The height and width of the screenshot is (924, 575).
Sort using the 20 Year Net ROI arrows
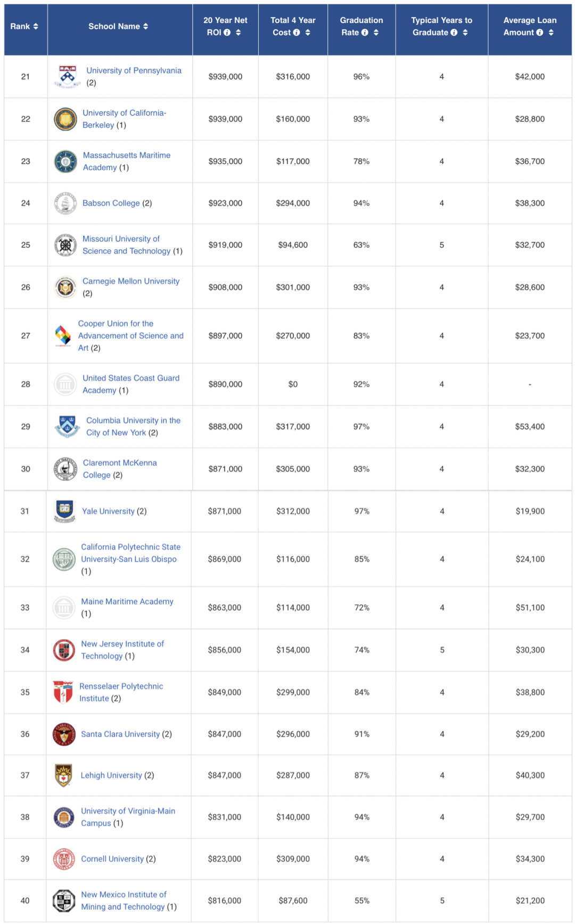click(x=239, y=32)
